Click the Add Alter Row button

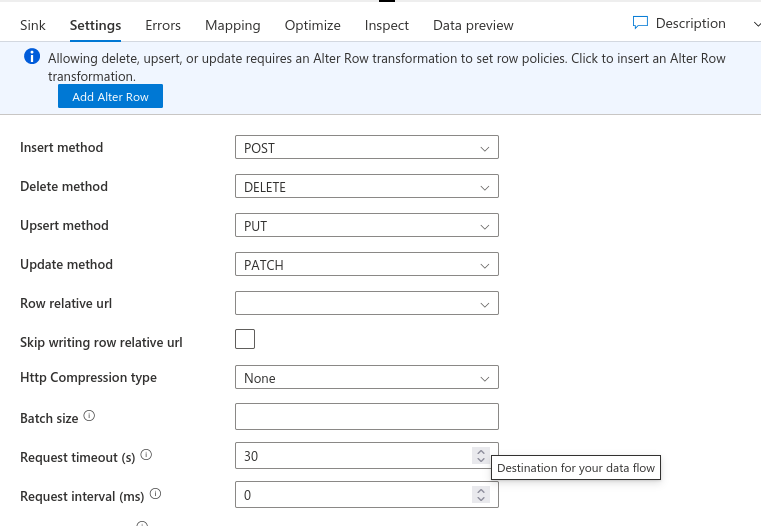tap(110, 96)
